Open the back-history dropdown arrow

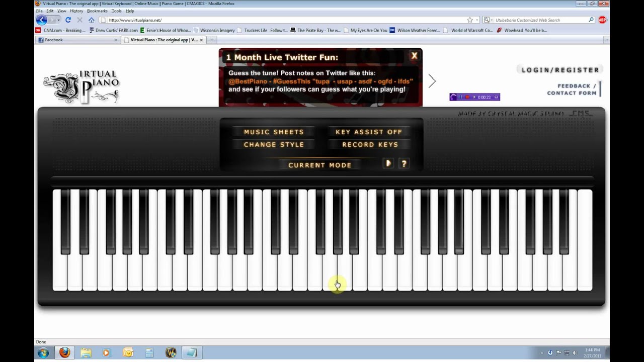tap(58, 20)
